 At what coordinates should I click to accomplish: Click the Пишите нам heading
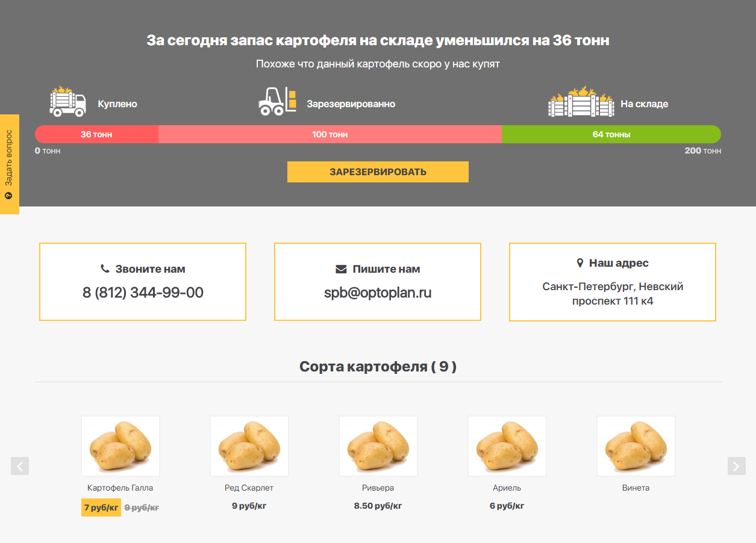[387, 269]
